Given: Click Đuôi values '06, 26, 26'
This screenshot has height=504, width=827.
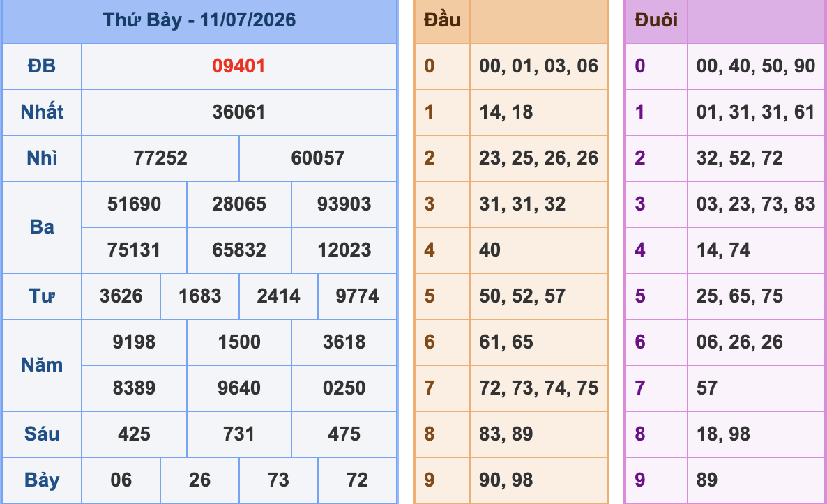Looking at the screenshot, I should [x=739, y=342].
